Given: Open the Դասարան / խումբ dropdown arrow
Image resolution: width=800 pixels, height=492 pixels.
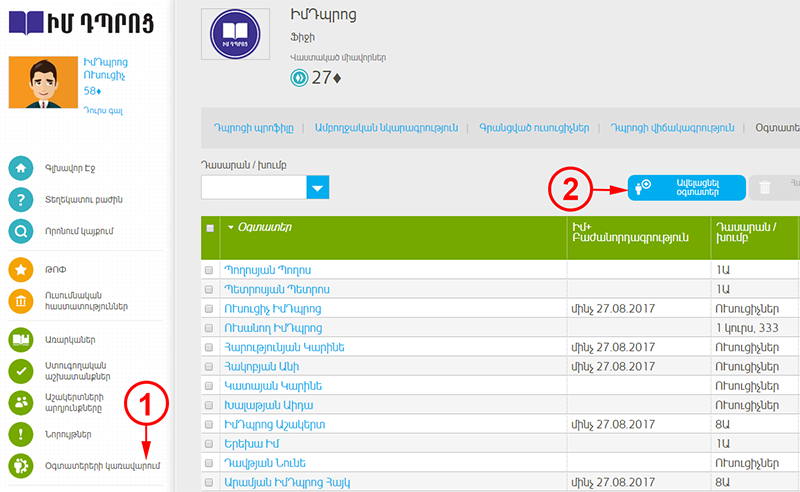Looking at the screenshot, I should pyautogui.click(x=318, y=187).
